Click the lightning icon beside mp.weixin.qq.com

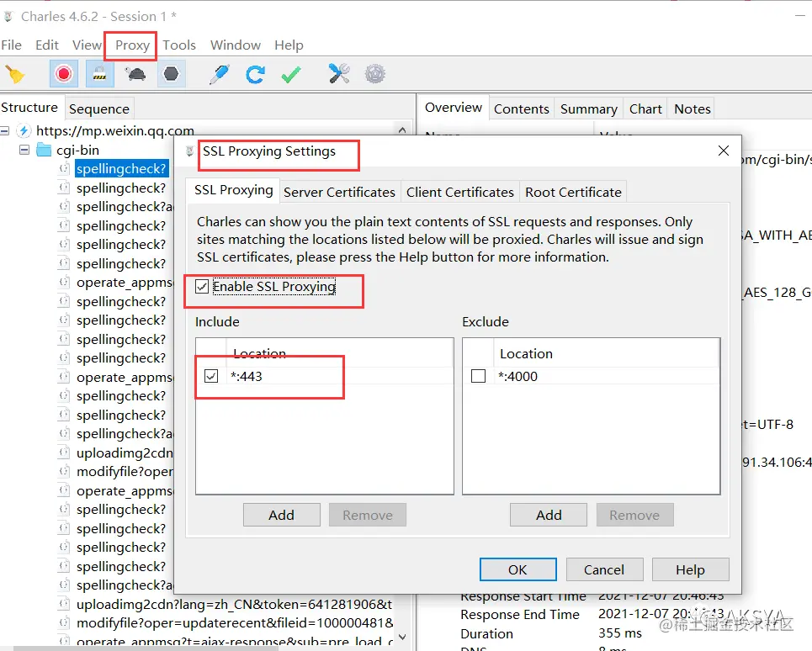[x=24, y=130]
